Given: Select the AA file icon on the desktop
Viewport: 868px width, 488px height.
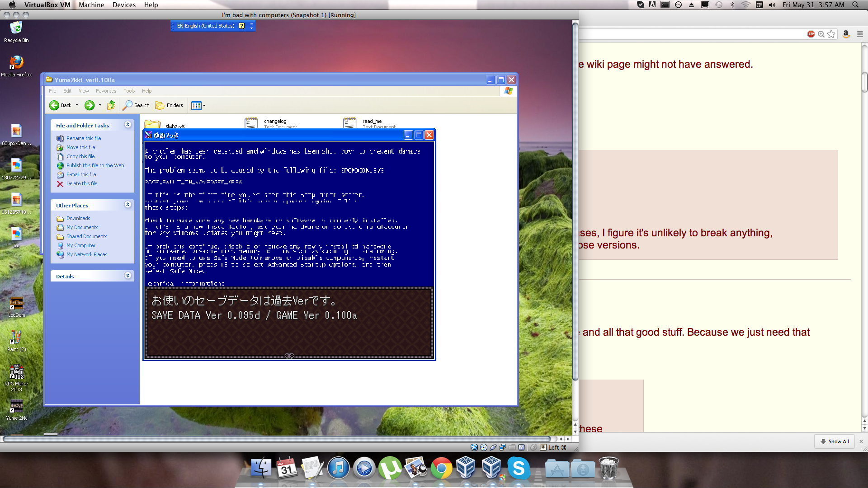Looking at the screenshot, I should pyautogui.click(x=16, y=238).
